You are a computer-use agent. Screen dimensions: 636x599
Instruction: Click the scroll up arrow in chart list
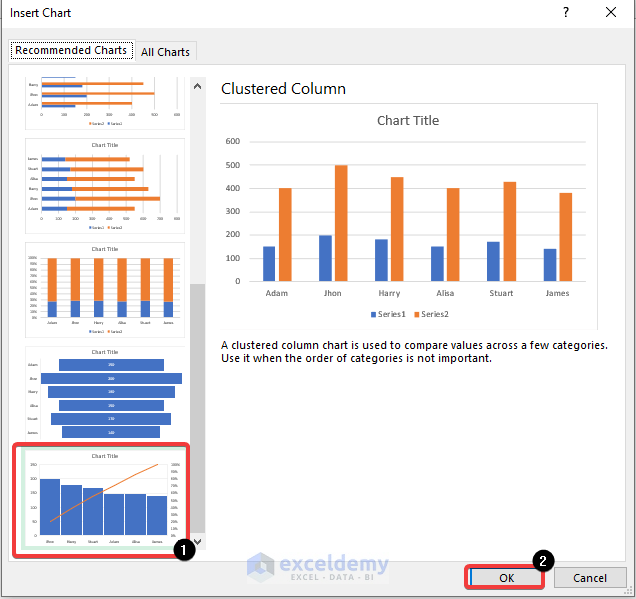pyautogui.click(x=198, y=86)
